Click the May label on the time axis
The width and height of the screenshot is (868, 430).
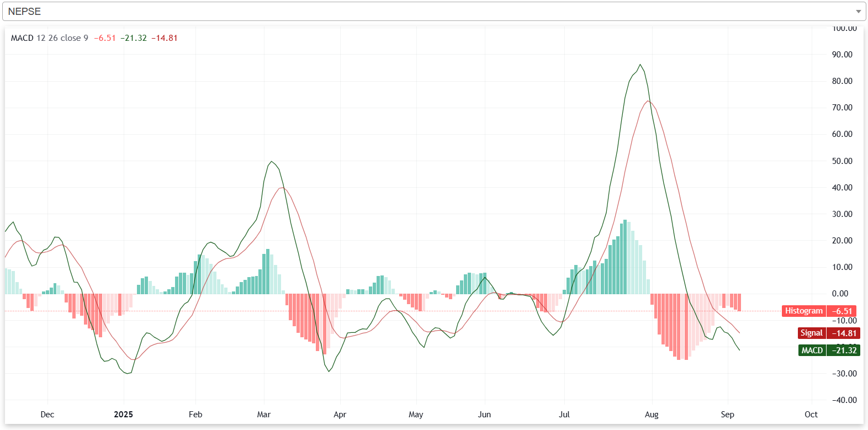click(x=416, y=415)
